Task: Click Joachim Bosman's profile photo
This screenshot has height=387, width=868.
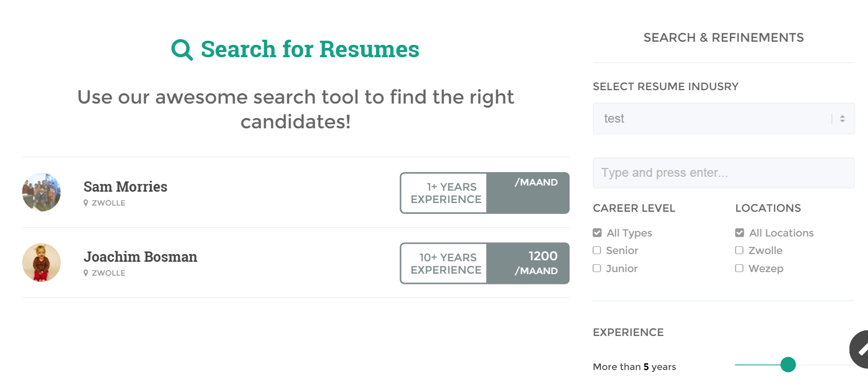Action: click(x=41, y=262)
